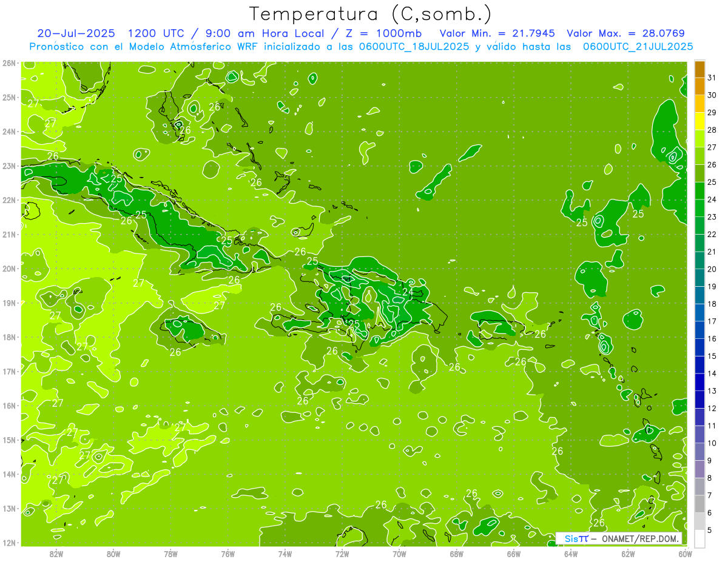Screen dimensions: 728x562
Task: Select the "0600UTC_21JUL2025" valid-until time text
Action: pyautogui.click(x=638, y=47)
